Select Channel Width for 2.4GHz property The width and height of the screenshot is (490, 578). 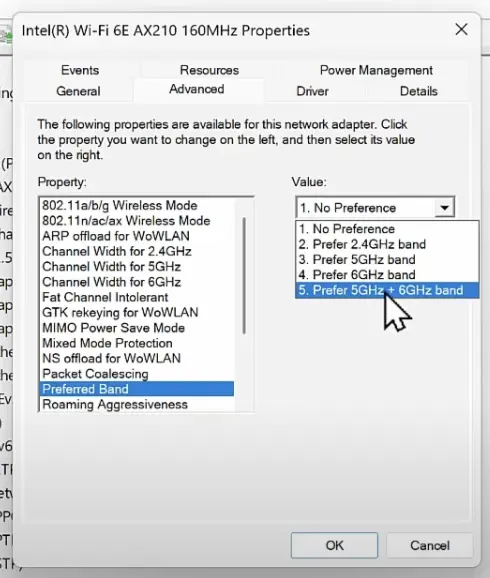tap(136, 251)
